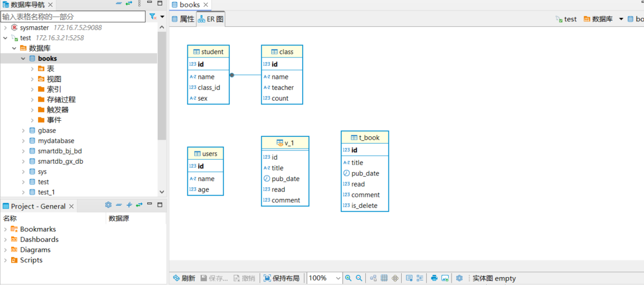The height and width of the screenshot is (285, 644).
Task: Click the 刷新 refresh button
Action: point(184,278)
